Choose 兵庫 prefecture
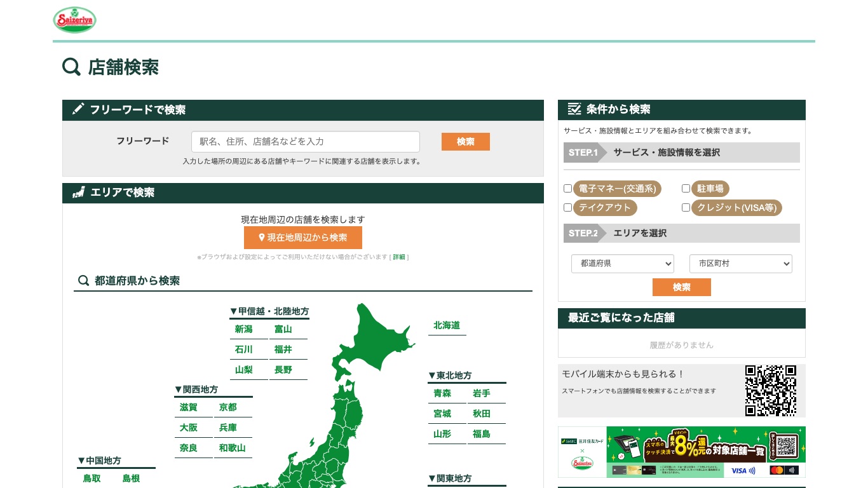 pyautogui.click(x=228, y=428)
